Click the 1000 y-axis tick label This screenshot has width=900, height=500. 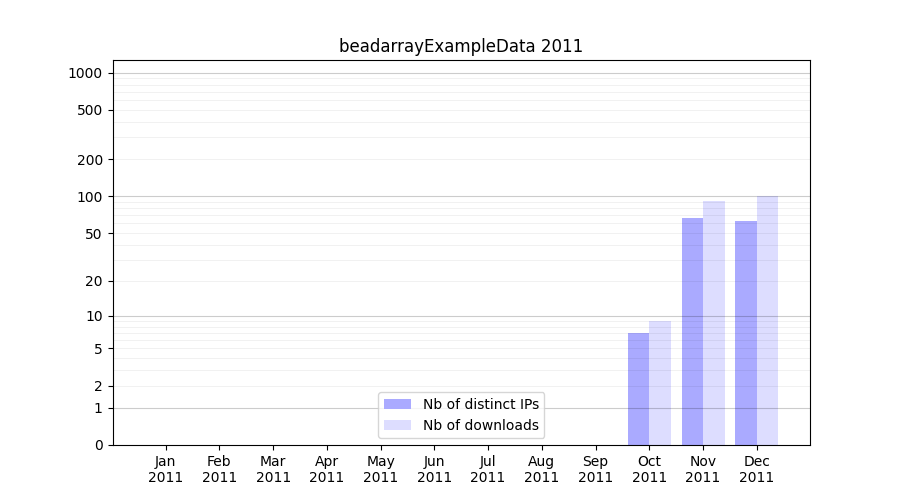tap(85, 73)
